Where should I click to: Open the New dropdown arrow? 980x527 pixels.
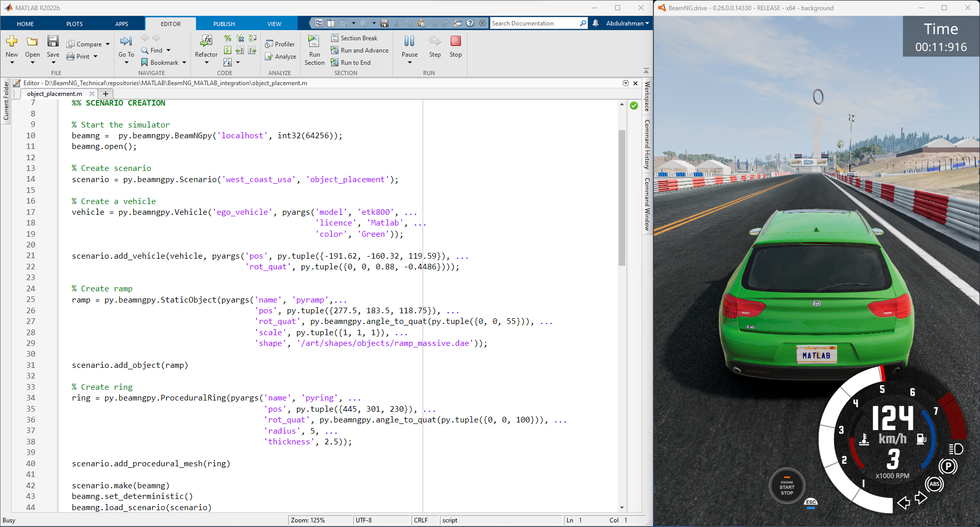click(x=12, y=63)
